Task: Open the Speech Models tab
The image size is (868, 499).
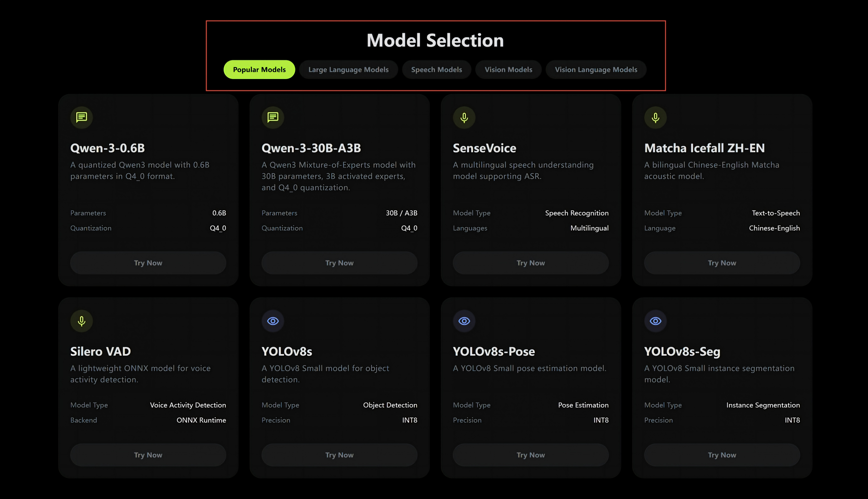Action: coord(437,69)
